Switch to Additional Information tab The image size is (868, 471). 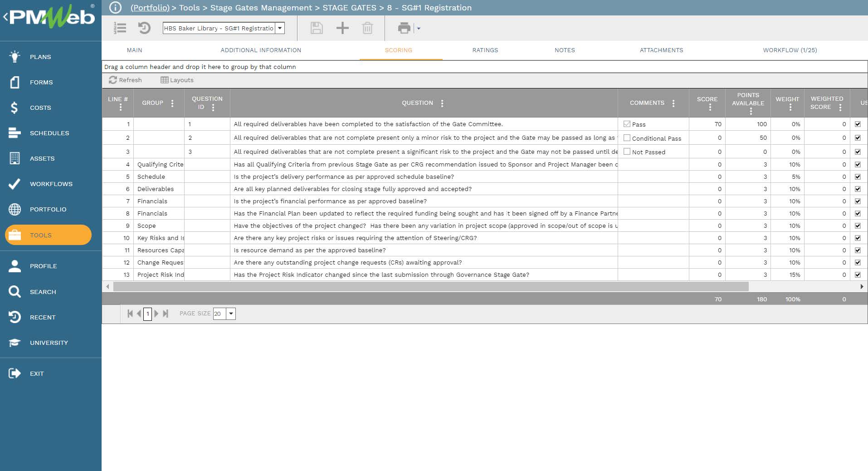(261, 50)
